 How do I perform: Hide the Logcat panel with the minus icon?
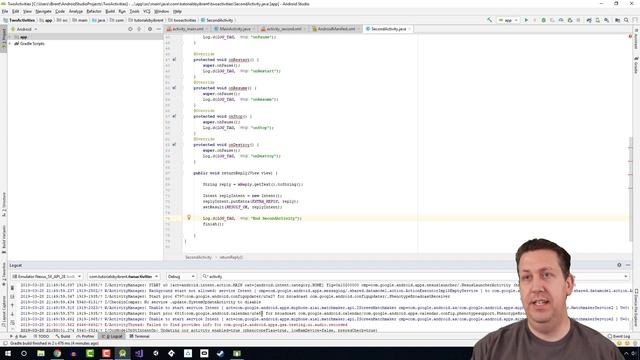point(628,265)
